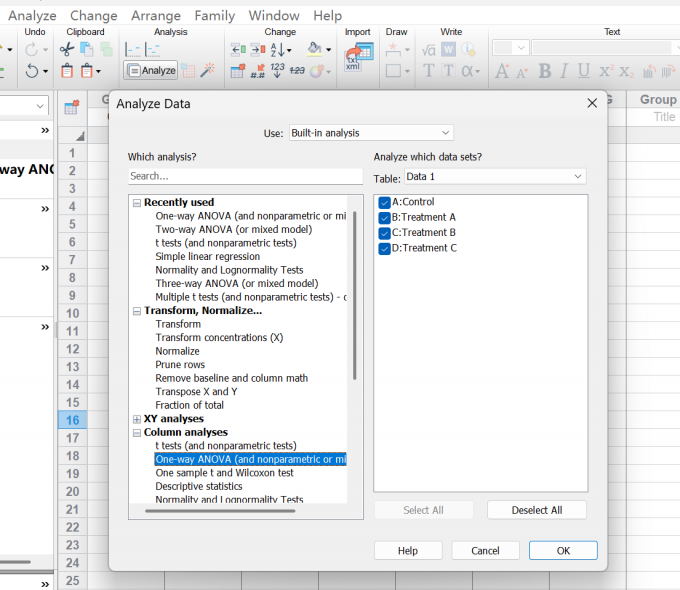This screenshot has width=680, height=590.
Task: Click the analysis list vertical scrollbar
Action: tap(354, 295)
